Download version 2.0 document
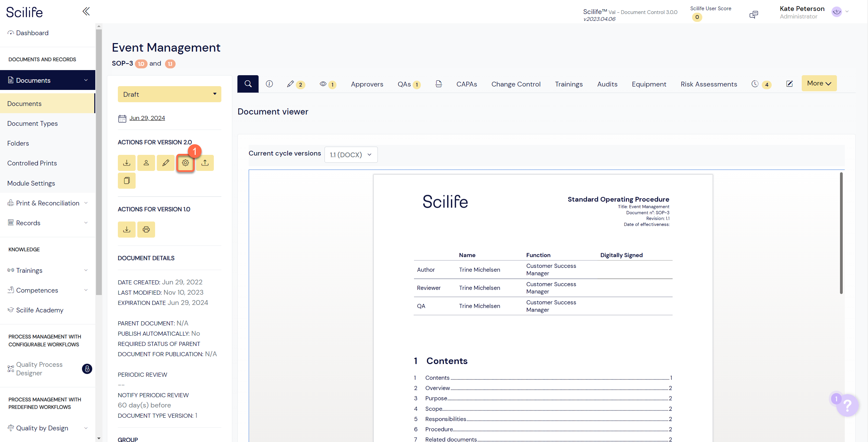This screenshot has width=868, height=442. (127, 163)
